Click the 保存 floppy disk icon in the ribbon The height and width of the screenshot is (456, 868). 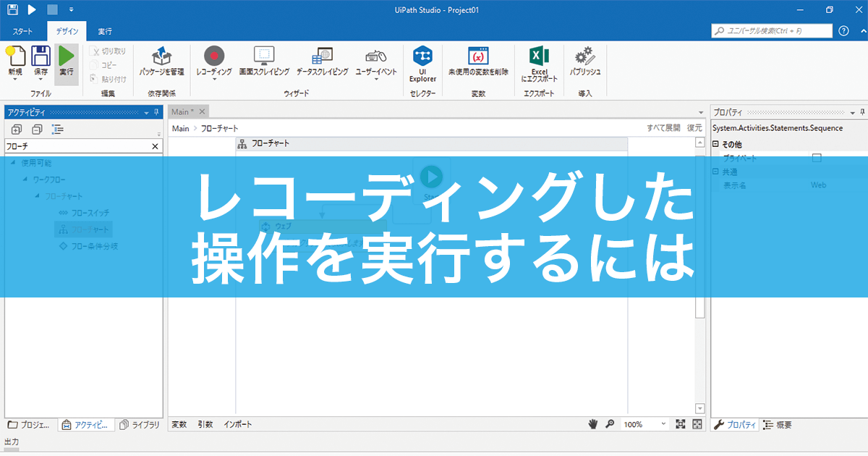click(x=41, y=56)
